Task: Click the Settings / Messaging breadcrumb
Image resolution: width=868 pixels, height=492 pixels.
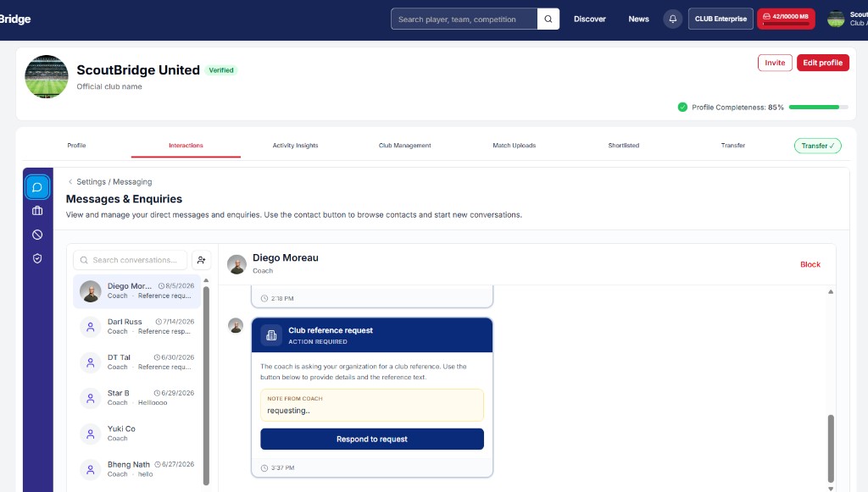Action: 114,181
